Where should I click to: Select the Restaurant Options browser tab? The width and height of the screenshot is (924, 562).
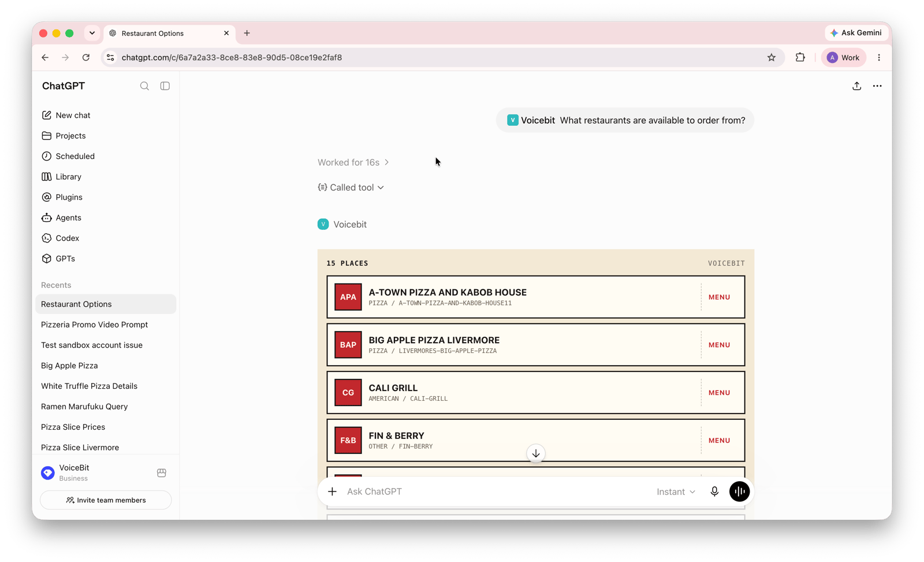click(169, 34)
